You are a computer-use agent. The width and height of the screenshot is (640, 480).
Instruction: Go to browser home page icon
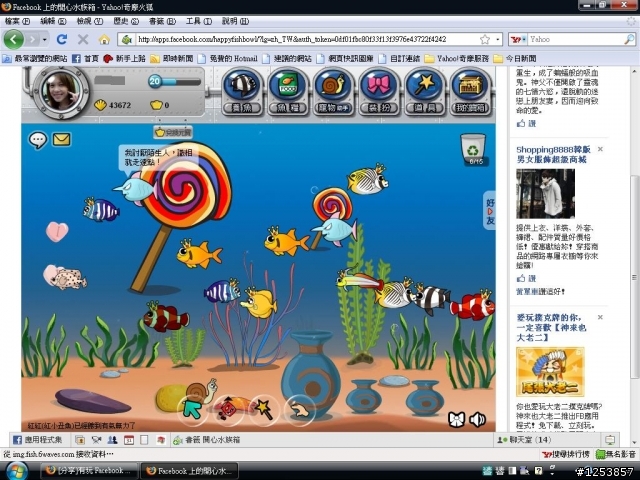click(x=104, y=39)
